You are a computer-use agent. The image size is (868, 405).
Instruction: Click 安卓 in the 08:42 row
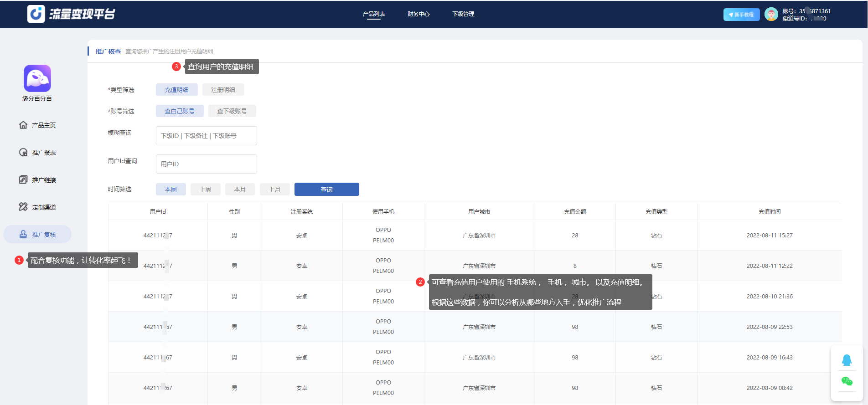(302, 388)
